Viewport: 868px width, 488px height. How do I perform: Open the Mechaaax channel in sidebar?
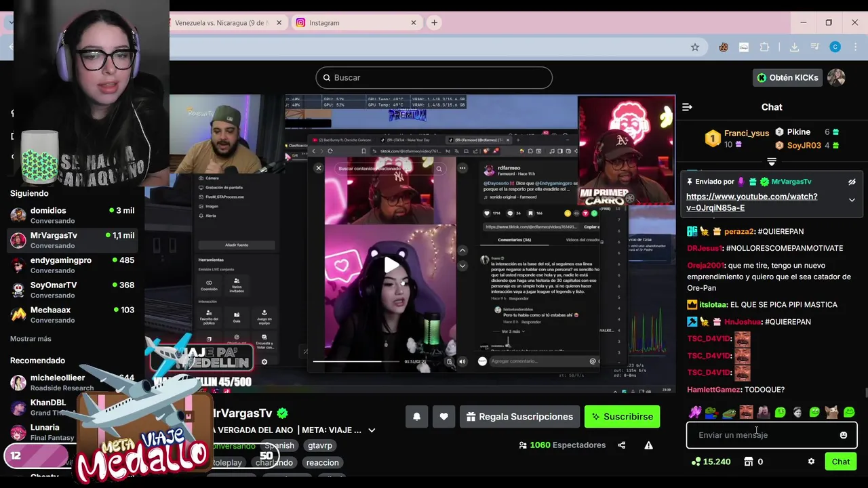(73, 314)
